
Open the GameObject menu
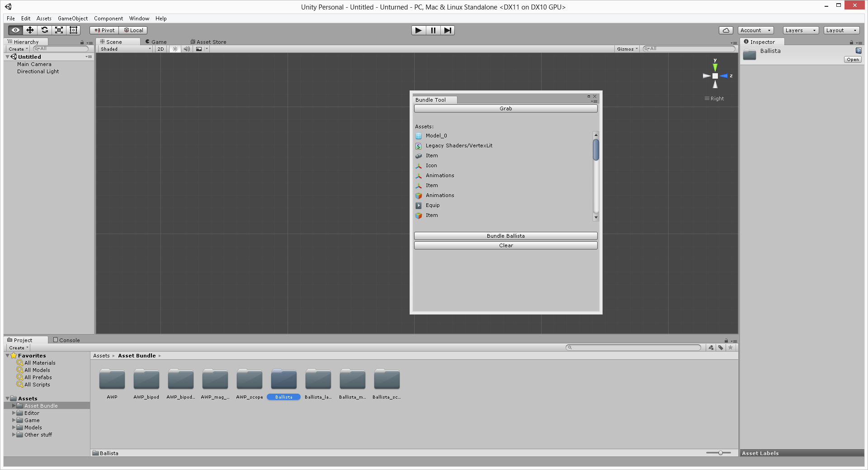coord(73,19)
